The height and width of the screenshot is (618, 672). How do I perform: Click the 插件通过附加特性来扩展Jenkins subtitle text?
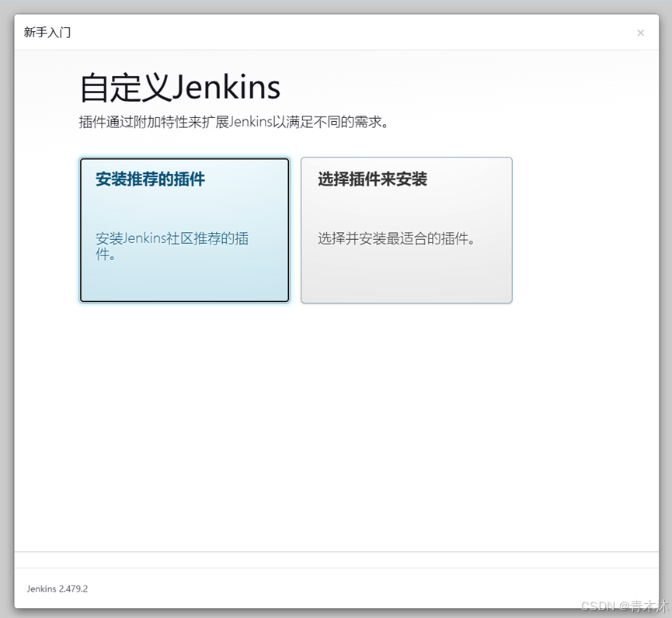(234, 122)
